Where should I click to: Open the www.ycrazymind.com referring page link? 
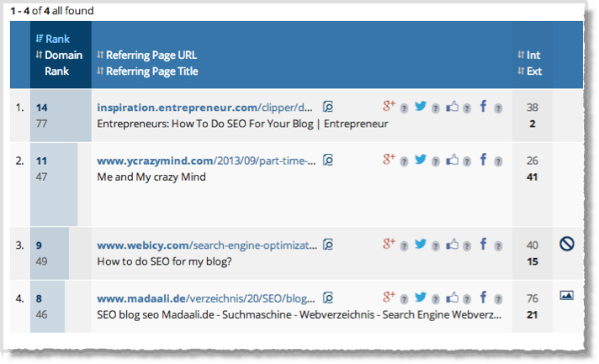coord(206,161)
